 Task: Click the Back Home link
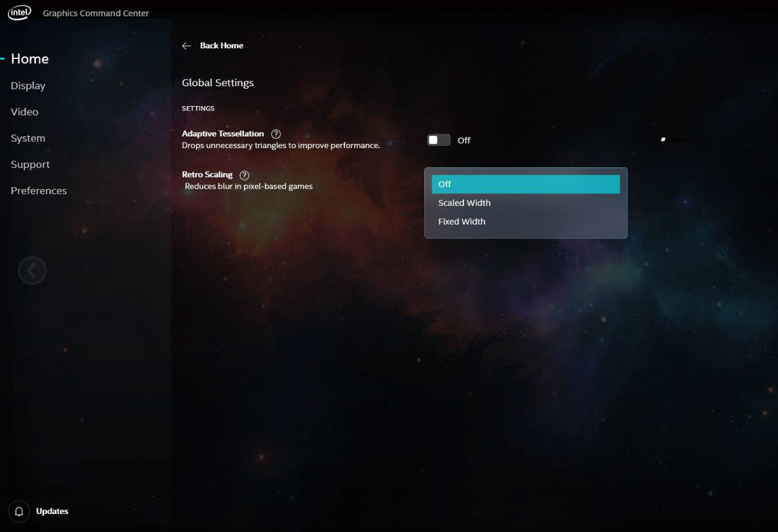pyautogui.click(x=221, y=46)
